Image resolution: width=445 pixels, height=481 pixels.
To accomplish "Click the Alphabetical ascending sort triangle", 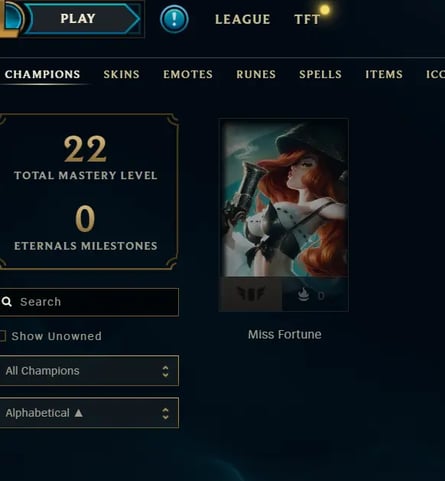I will (79, 413).
